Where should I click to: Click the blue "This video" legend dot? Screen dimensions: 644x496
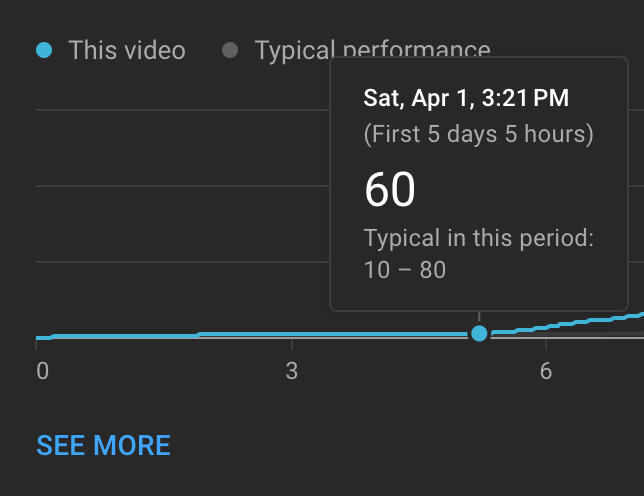(44, 50)
